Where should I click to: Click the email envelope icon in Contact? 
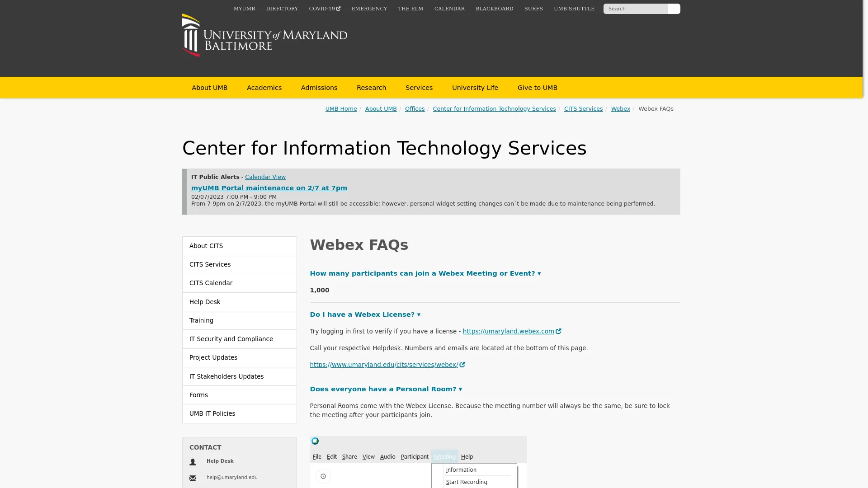coord(193,478)
